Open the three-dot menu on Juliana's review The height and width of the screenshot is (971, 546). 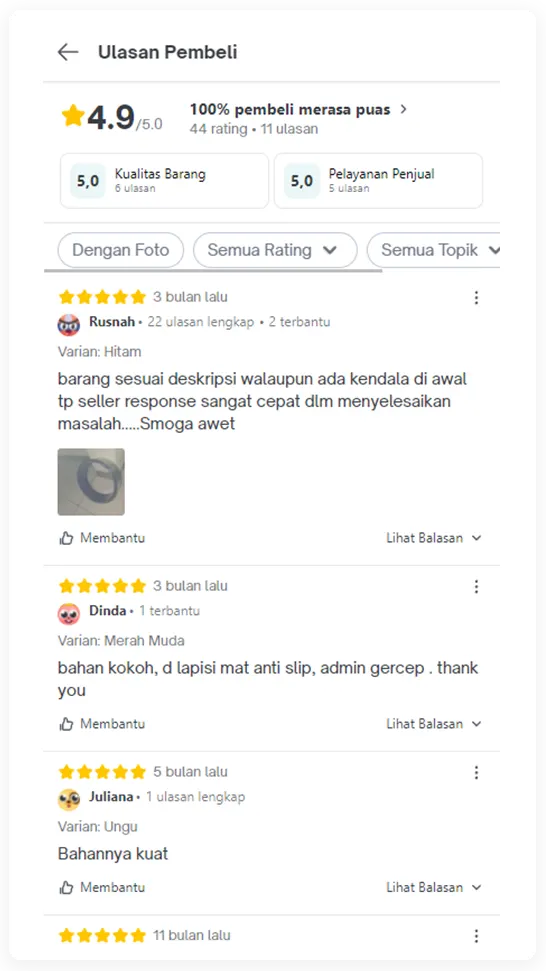tap(476, 772)
